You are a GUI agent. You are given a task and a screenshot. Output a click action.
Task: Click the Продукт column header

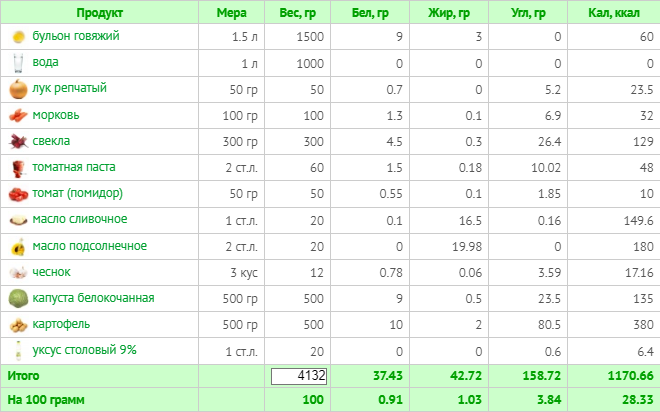pyautogui.click(x=99, y=13)
